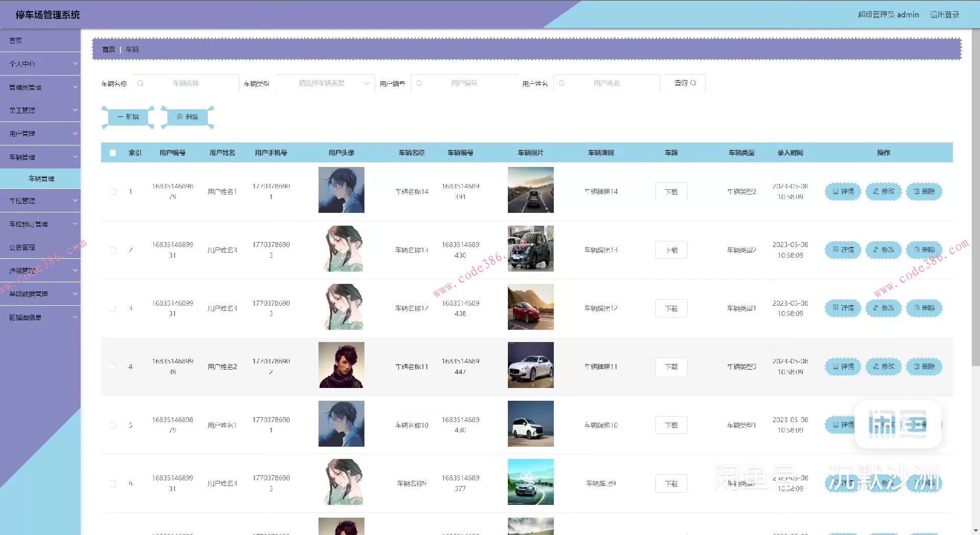Check the box for row 6 (车辆名称9)

pyautogui.click(x=113, y=483)
